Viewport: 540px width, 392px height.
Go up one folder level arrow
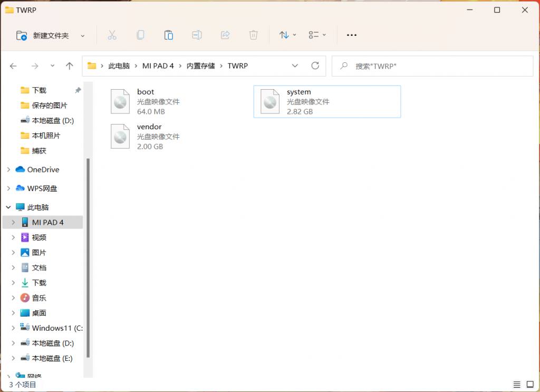69,66
